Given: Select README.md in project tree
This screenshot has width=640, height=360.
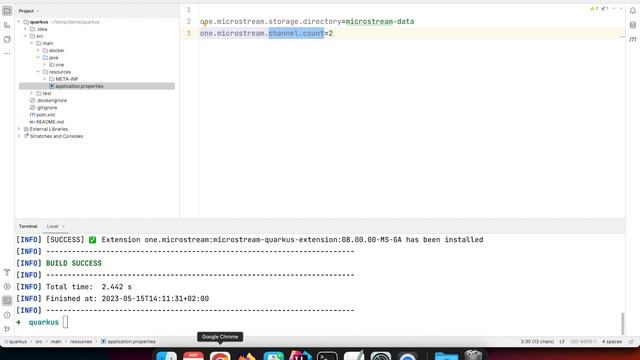Looking at the screenshot, I should (47, 122).
